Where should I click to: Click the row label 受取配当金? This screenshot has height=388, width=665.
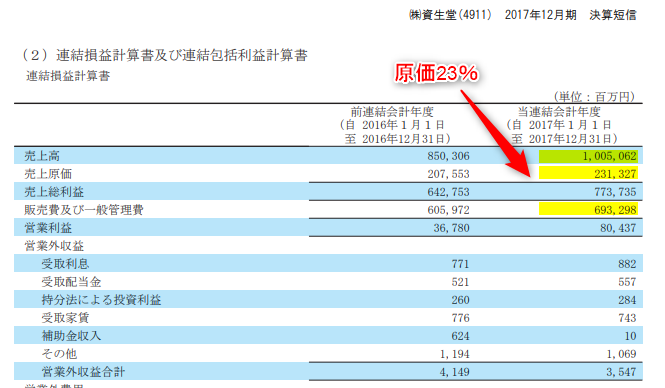click(71, 282)
